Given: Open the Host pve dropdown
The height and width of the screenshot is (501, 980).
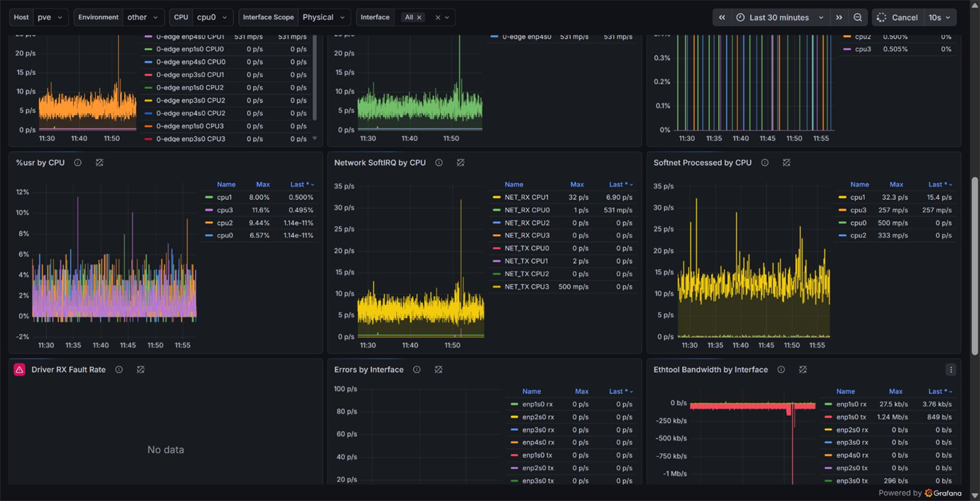Looking at the screenshot, I should (x=50, y=18).
